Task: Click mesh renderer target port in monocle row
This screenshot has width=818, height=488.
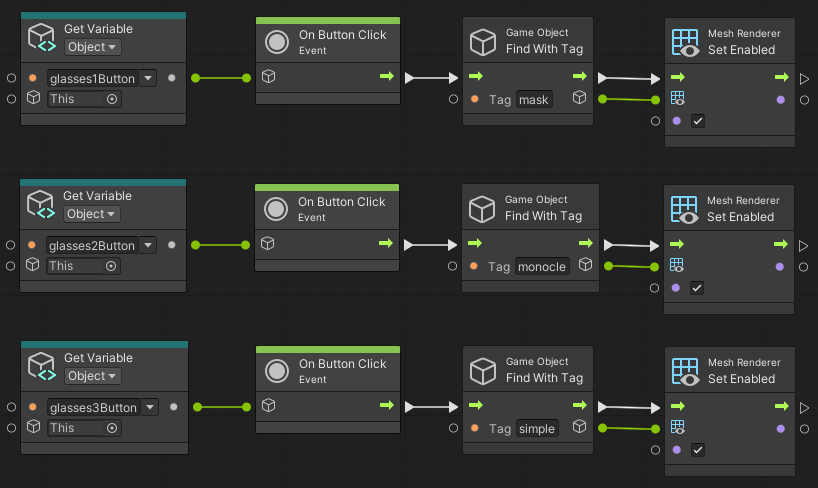Action: (677, 265)
